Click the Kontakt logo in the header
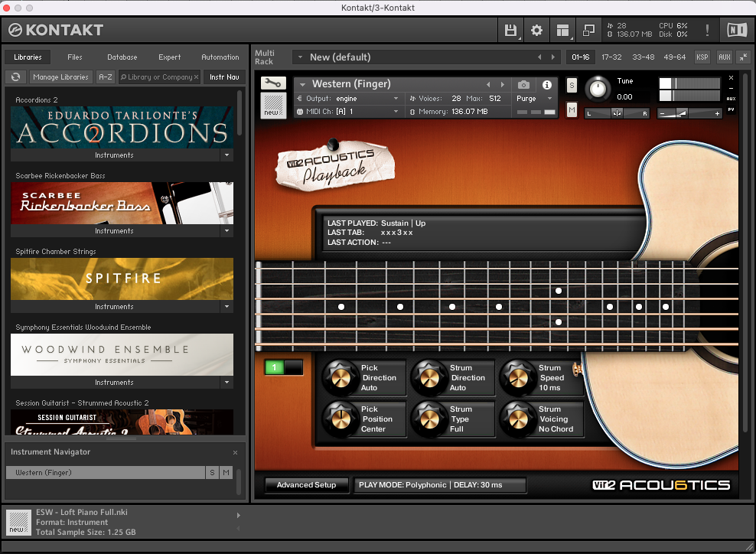Image resolution: width=756 pixels, height=554 pixels. (x=56, y=30)
